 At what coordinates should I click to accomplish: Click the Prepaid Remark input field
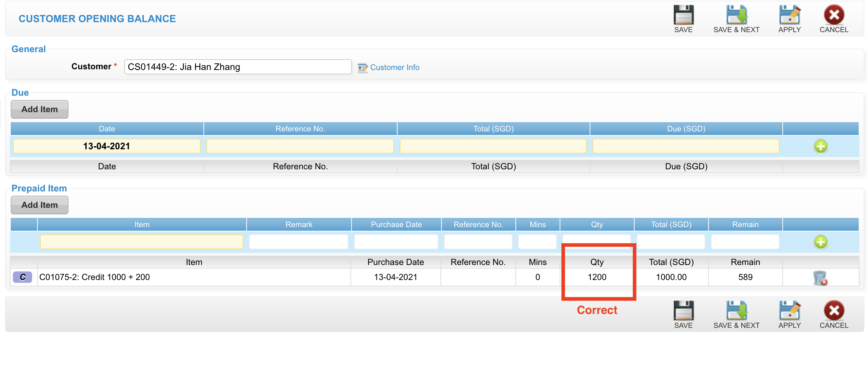pos(299,242)
